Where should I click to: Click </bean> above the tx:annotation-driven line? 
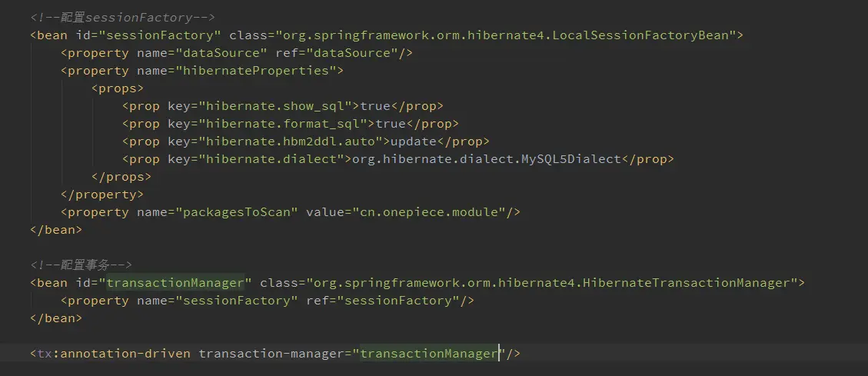click(56, 318)
